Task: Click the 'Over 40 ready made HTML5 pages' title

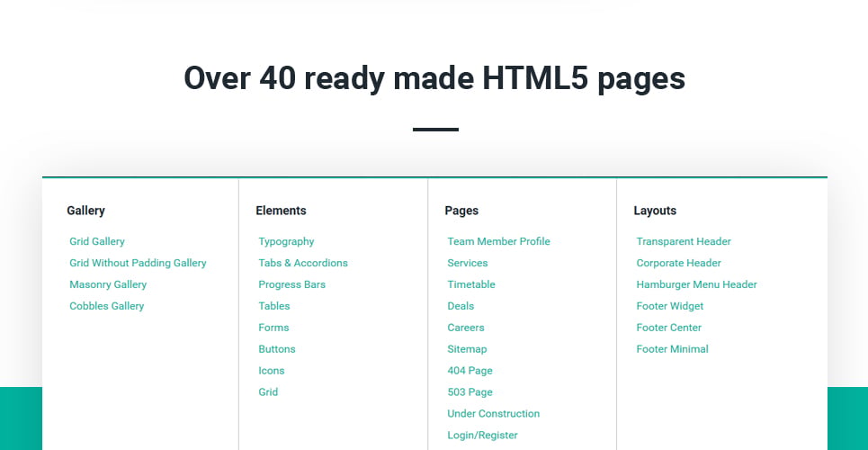Action: (434, 78)
